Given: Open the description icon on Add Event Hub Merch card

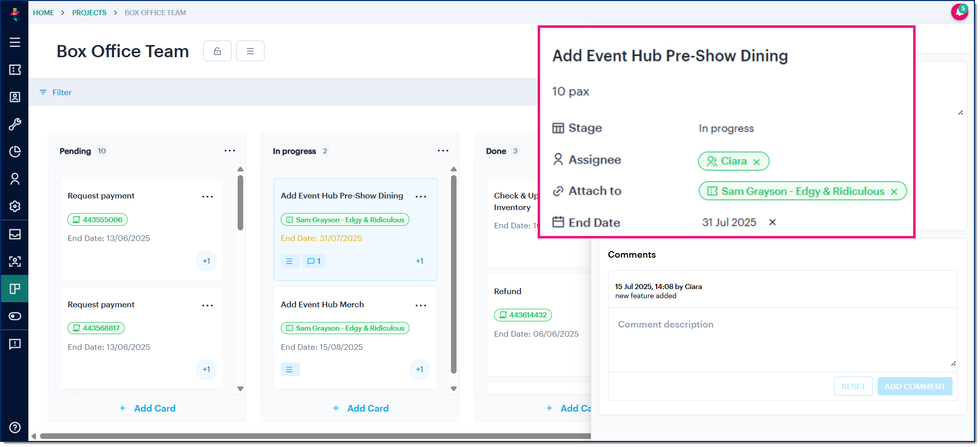Looking at the screenshot, I should coord(290,370).
